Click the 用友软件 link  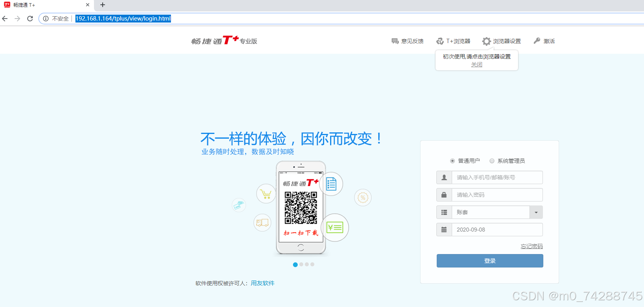[263, 283]
